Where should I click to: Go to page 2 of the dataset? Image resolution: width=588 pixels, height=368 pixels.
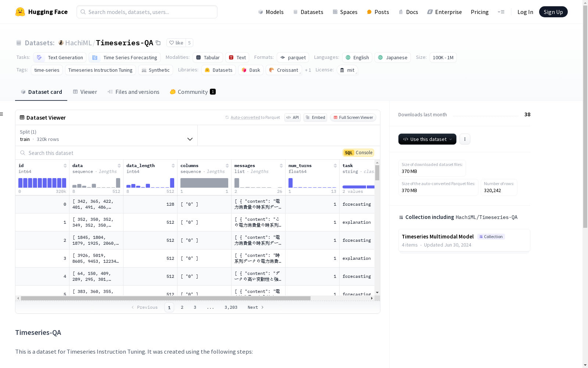tap(182, 307)
